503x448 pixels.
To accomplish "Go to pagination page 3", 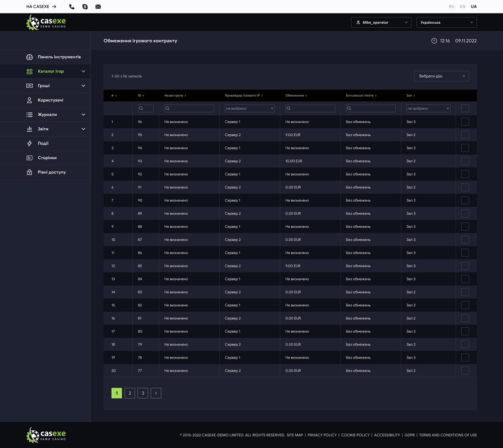I will [x=143, y=393].
